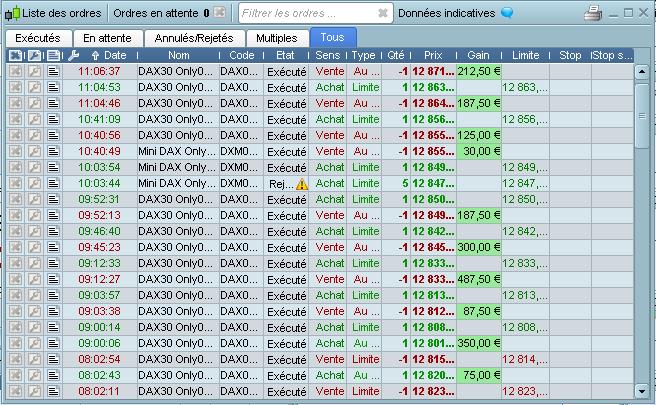
Task: Click the cancel column header icon
Action: (15, 55)
